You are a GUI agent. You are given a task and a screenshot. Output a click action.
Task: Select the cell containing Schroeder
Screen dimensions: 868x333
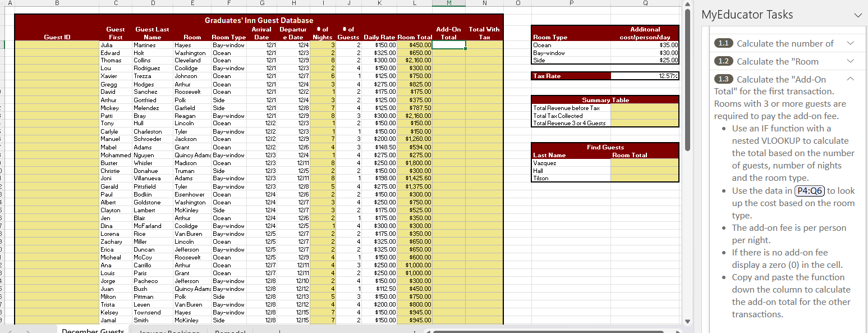point(153,139)
